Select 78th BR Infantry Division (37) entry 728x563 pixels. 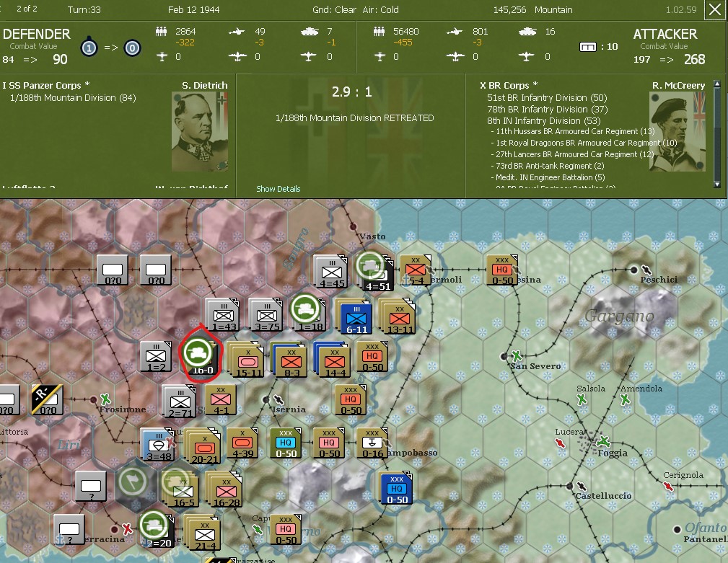(548, 110)
